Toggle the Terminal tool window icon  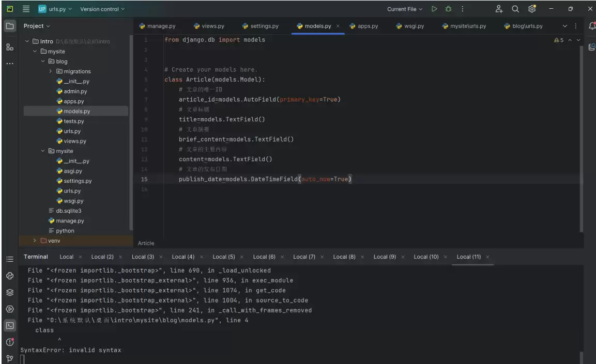(x=10, y=326)
